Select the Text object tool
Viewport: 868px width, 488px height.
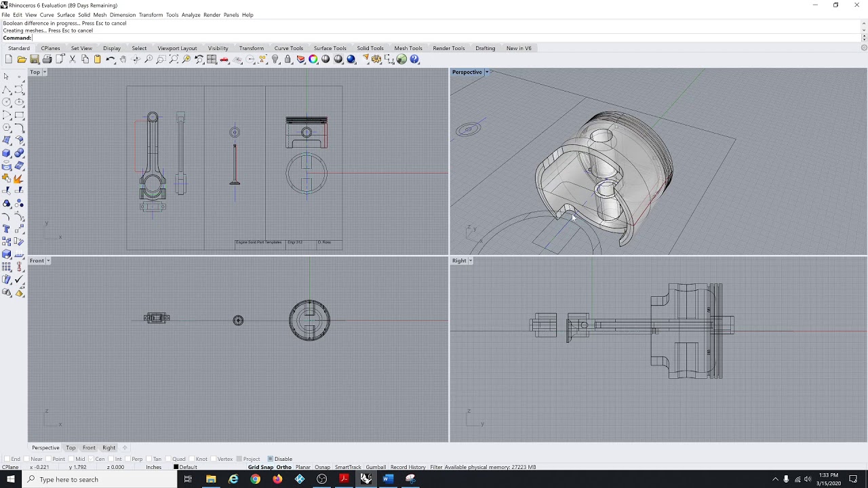click(7, 229)
